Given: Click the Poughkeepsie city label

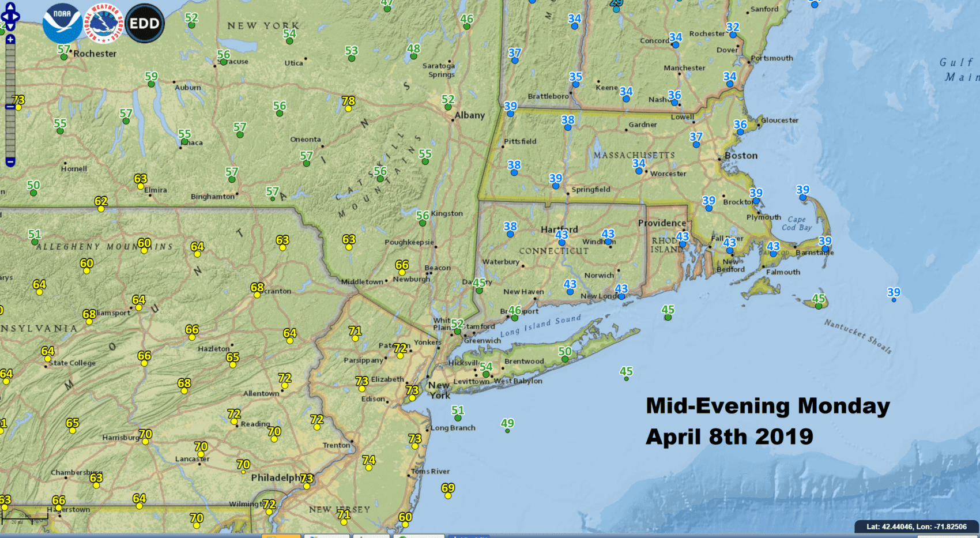Looking at the screenshot, I should pyautogui.click(x=409, y=242).
